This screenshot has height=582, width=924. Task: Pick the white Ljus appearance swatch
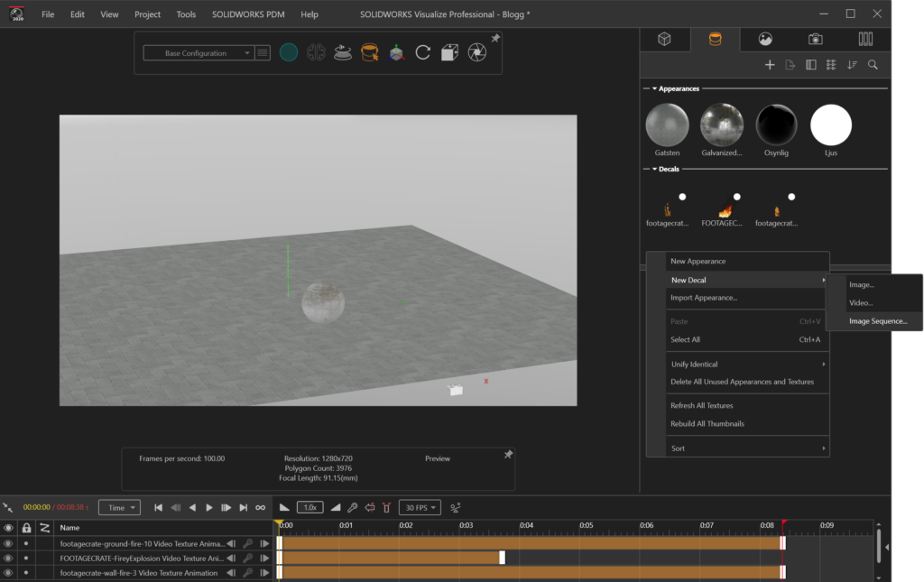coord(830,125)
